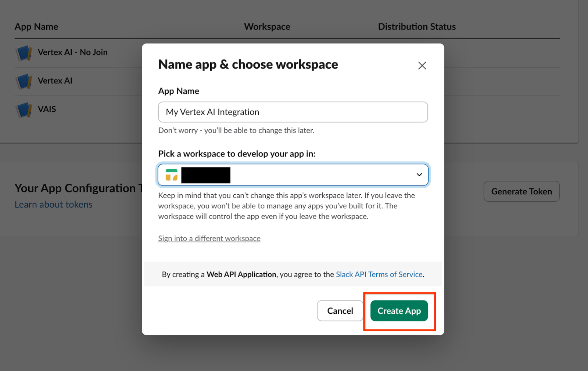This screenshot has width=588, height=371.
Task: Click 'Pick a workspace to develop' label
Action: [237, 154]
